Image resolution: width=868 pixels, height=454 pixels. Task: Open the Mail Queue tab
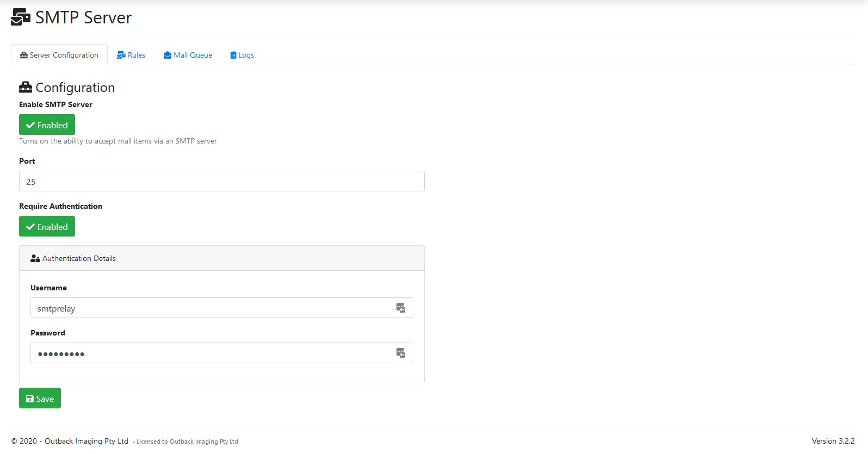click(193, 55)
